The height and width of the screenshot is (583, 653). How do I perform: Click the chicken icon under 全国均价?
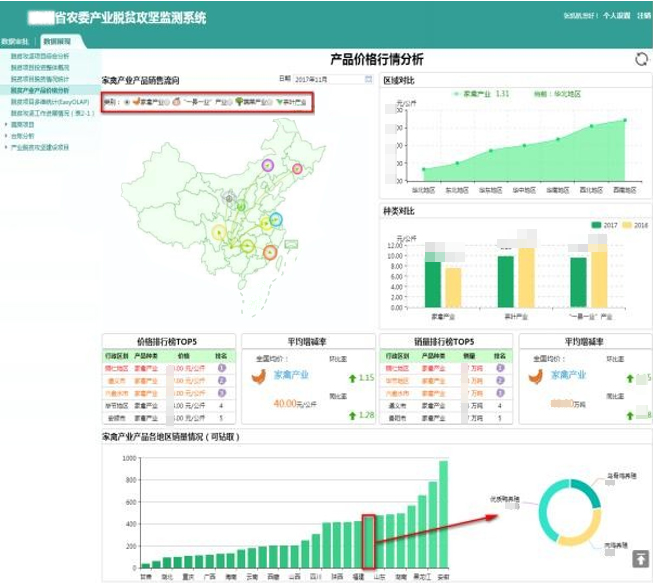coord(260,378)
